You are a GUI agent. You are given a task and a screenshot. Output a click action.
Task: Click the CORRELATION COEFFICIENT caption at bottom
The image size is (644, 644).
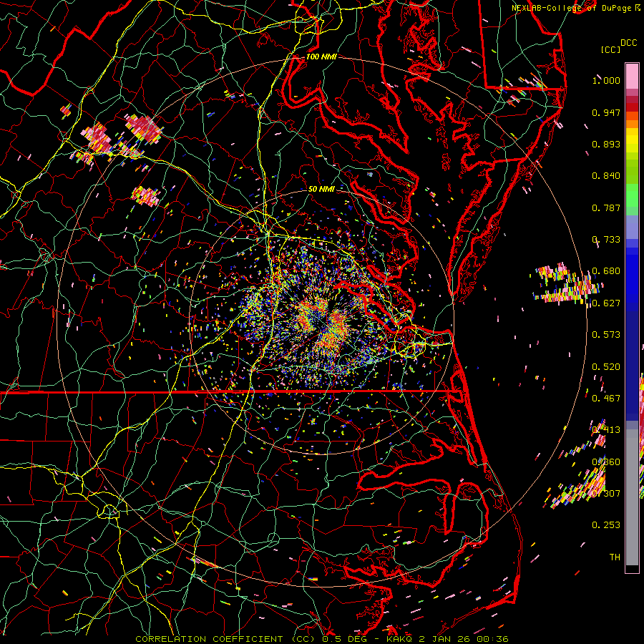322,639
